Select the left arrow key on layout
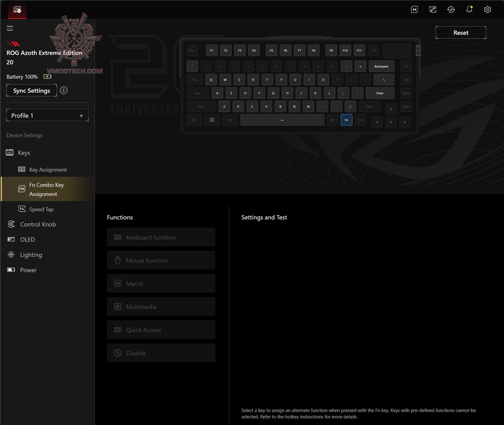504x425 pixels. click(x=377, y=122)
